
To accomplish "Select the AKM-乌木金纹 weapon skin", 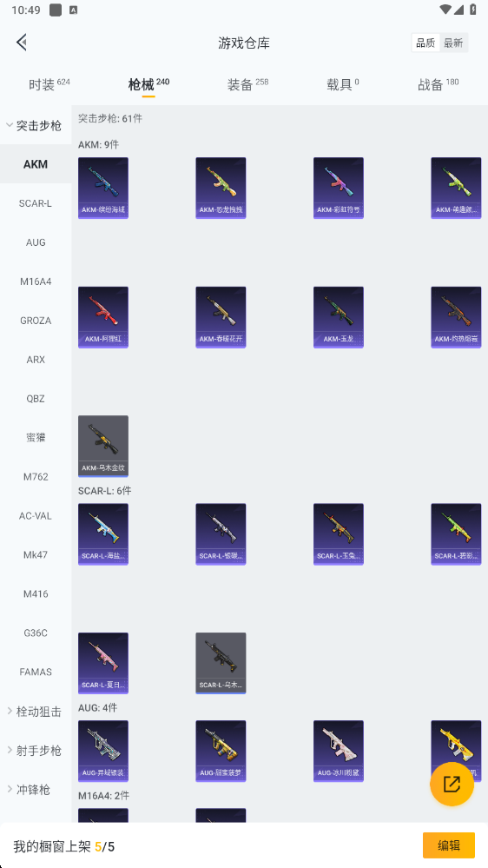I will click(x=103, y=447).
